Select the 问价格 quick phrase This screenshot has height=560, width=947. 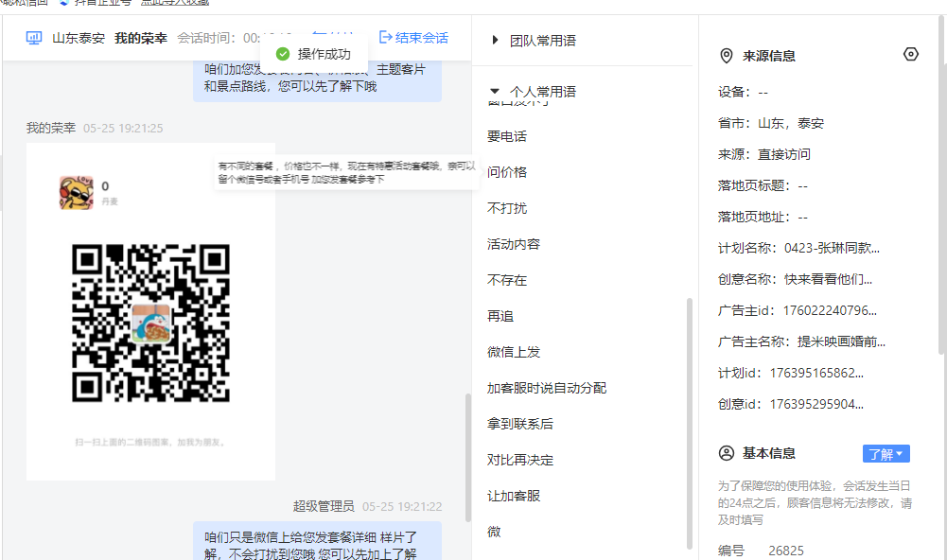pyautogui.click(x=507, y=172)
